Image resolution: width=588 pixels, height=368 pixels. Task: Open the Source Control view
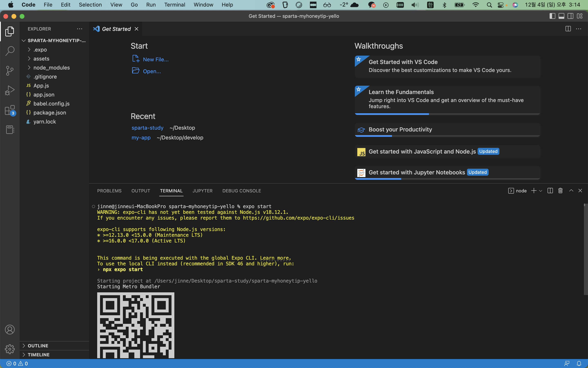click(10, 71)
